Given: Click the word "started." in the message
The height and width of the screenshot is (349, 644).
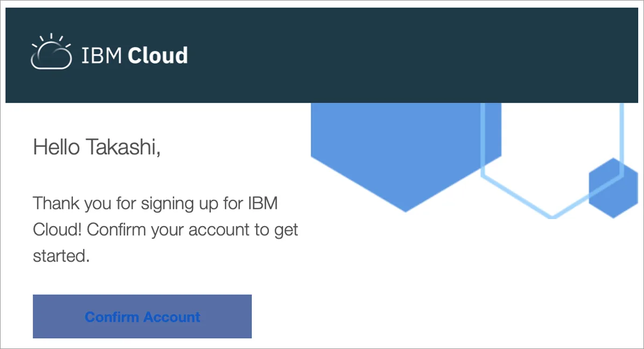Looking at the screenshot, I should (x=61, y=256).
